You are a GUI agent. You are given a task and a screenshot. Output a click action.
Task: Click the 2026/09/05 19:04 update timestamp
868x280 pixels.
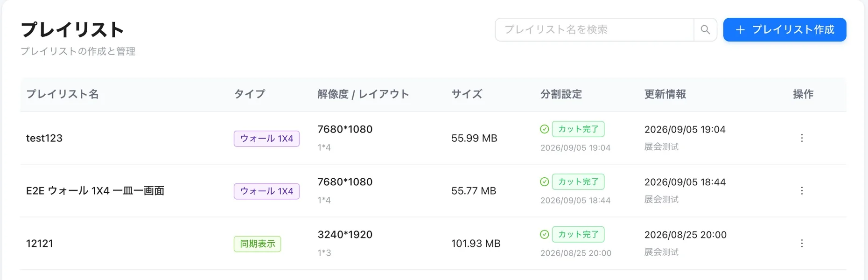pyautogui.click(x=685, y=129)
